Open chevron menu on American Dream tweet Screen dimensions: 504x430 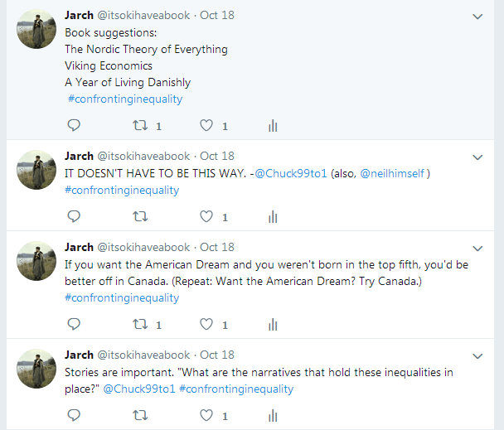tap(477, 249)
